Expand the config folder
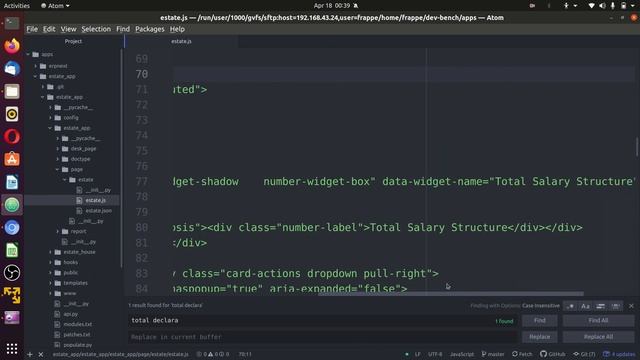Viewport: 640px width, 360px height. click(x=50, y=118)
